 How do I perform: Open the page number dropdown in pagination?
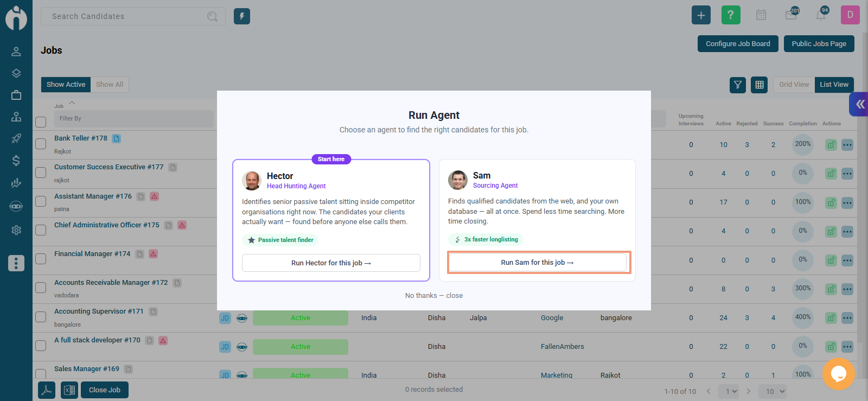(731, 391)
